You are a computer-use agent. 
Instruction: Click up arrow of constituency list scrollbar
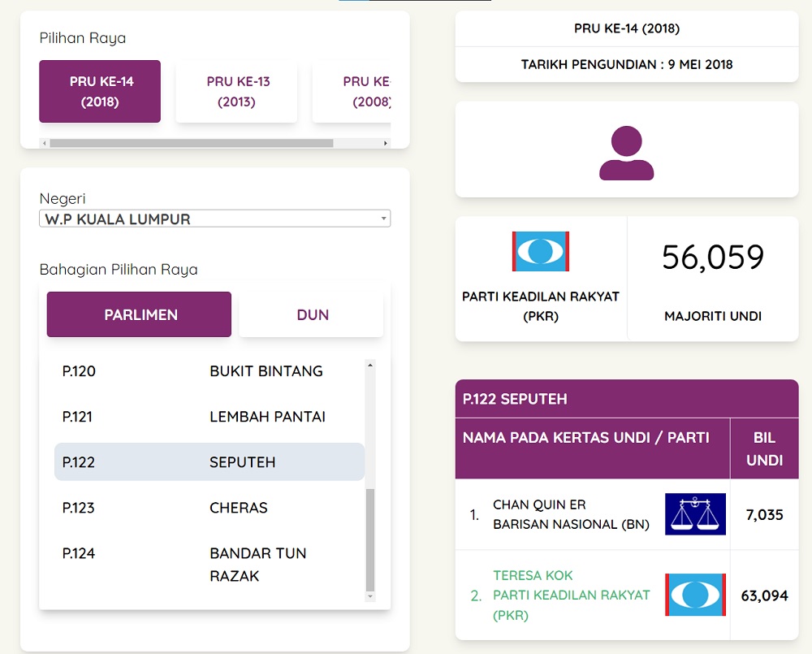pyautogui.click(x=369, y=365)
